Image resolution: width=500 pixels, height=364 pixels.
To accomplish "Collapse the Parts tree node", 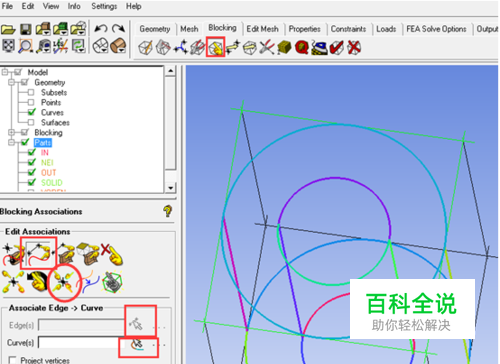I will coord(11,142).
